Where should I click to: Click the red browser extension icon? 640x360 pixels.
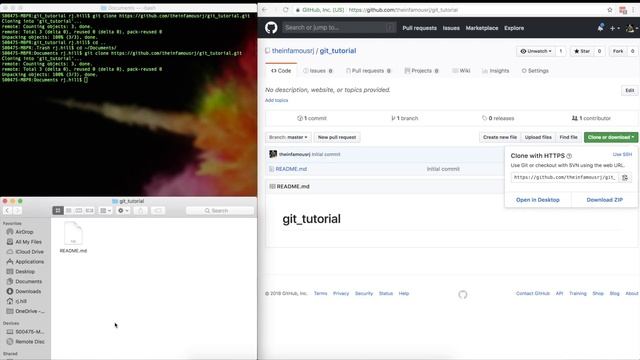pos(623,10)
